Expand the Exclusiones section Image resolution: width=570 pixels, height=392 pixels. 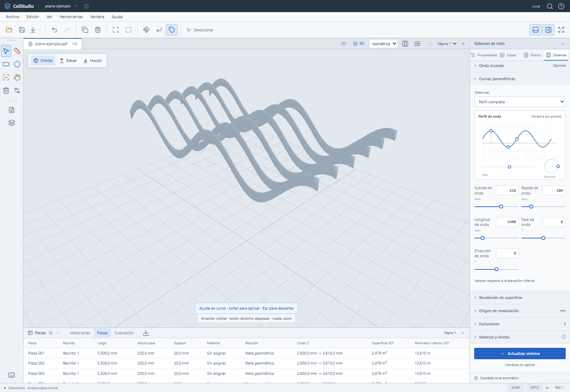520,324
